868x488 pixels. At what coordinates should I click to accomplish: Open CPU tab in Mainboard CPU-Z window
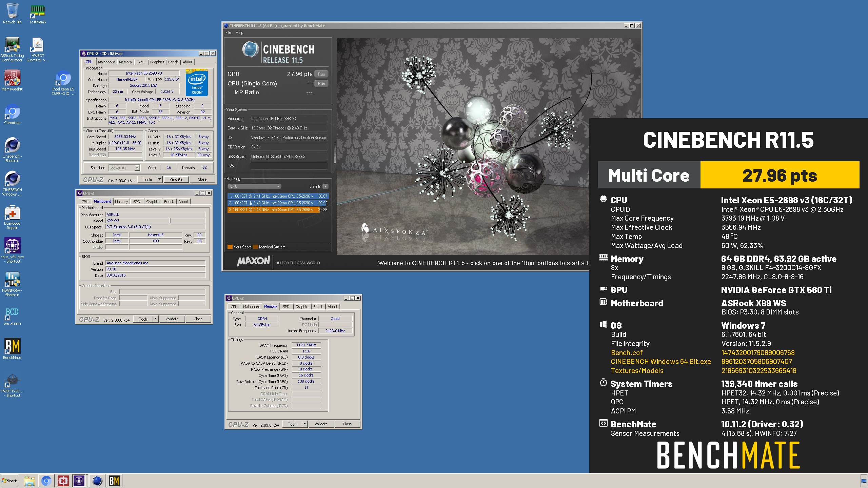click(x=85, y=202)
